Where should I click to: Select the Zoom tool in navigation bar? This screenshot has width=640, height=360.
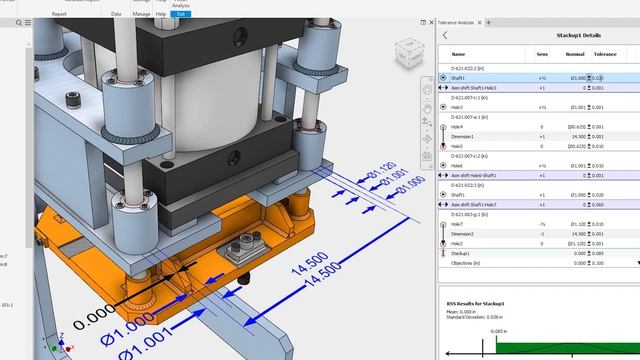427,122
